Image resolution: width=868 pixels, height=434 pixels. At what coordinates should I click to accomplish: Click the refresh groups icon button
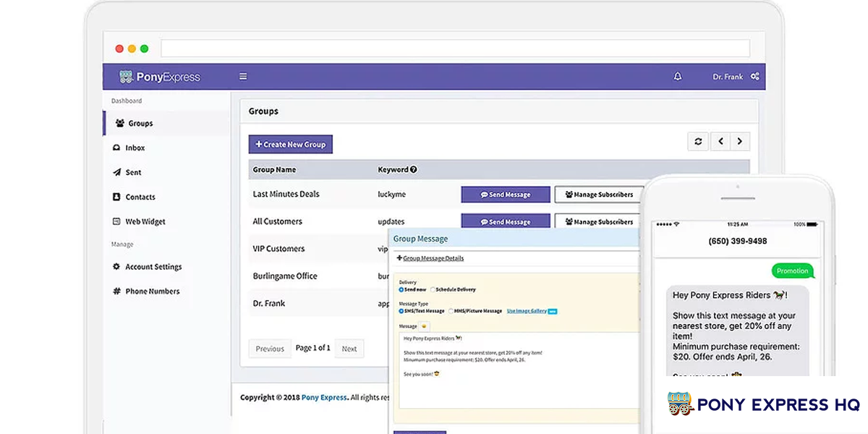(x=697, y=142)
